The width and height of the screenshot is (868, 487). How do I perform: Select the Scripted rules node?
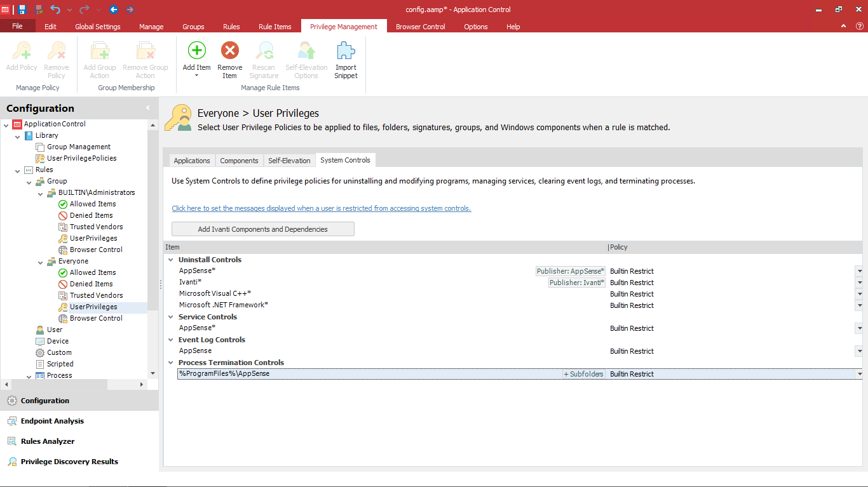coord(60,364)
